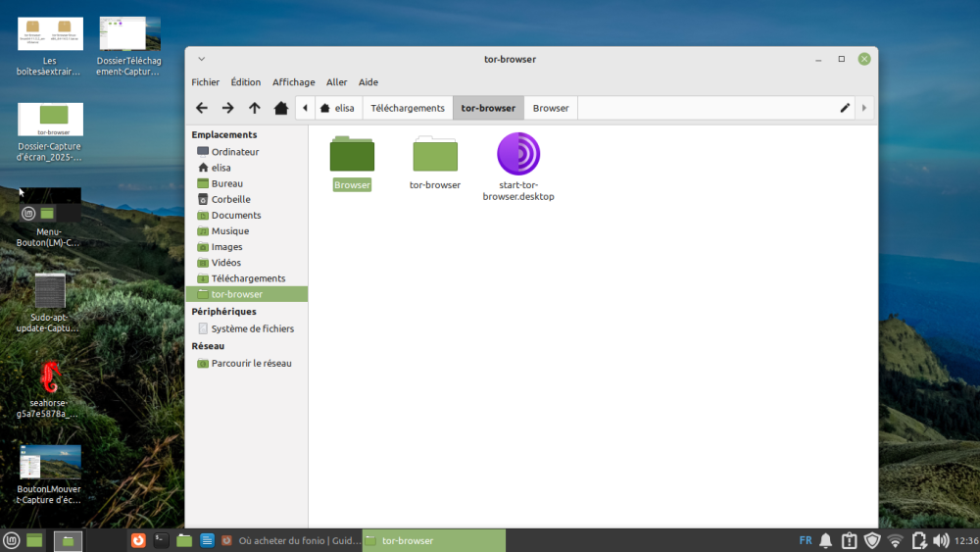This screenshot has height=552, width=980.
Task: Launch start-tor-browser.desktop purple icon
Action: [518, 155]
